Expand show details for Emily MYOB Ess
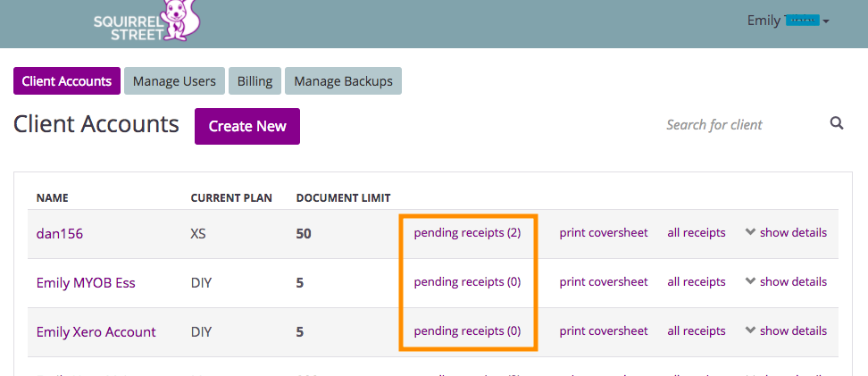 [786, 282]
